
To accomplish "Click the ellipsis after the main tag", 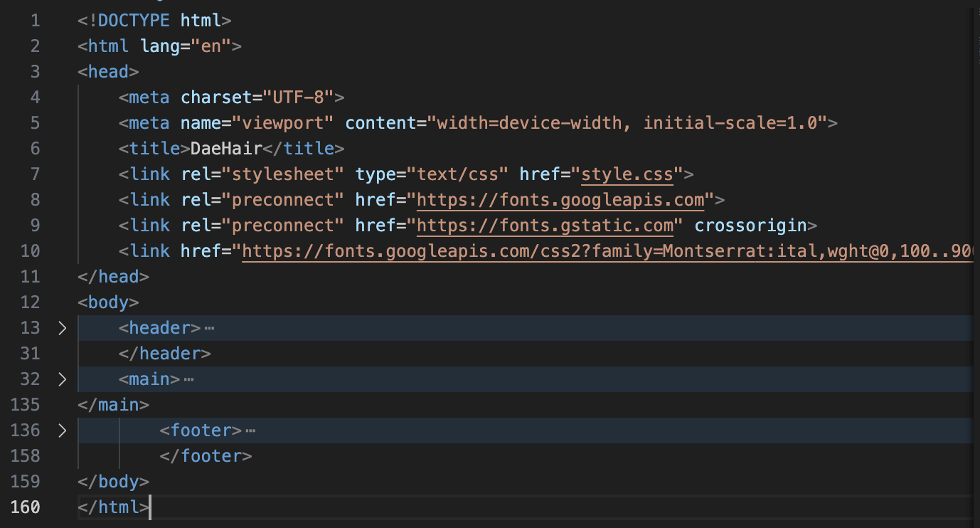I will point(188,380).
